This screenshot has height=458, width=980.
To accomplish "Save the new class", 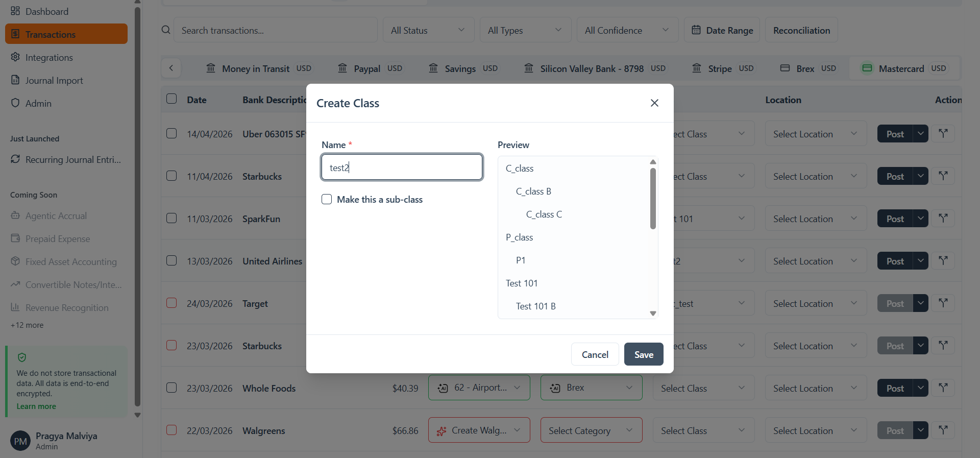I will coord(644,354).
